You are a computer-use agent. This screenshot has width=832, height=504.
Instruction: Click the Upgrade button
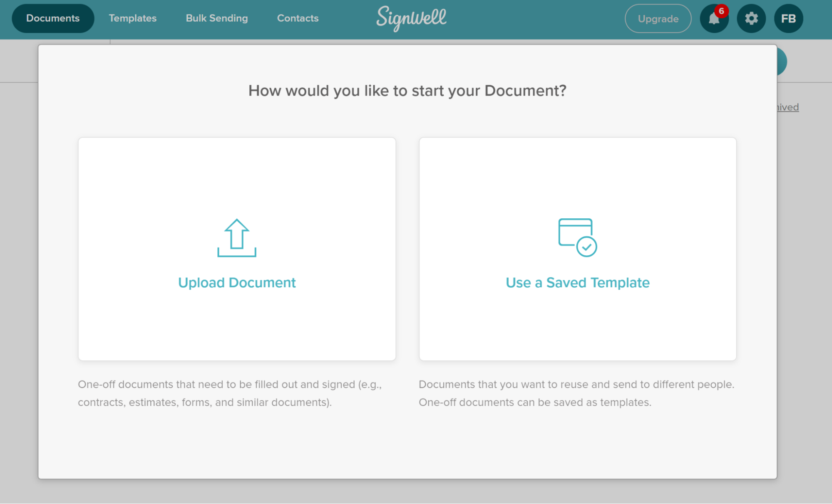click(x=658, y=18)
